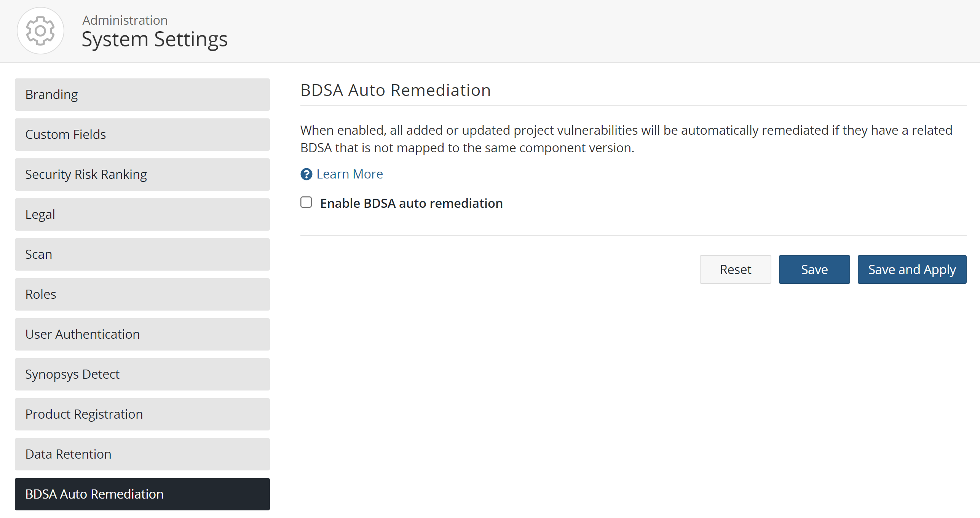Image resolution: width=980 pixels, height=518 pixels.
Task: Go to Custom Fields settings
Action: (142, 134)
